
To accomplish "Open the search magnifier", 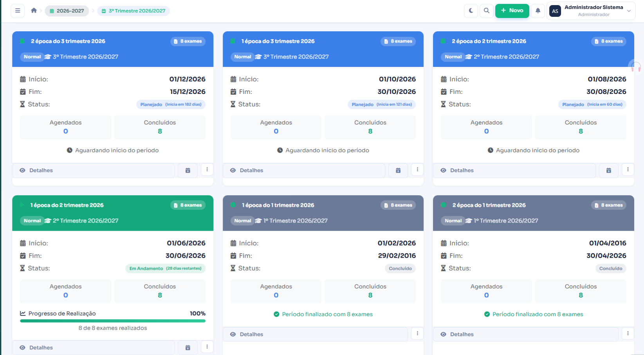I will point(486,11).
